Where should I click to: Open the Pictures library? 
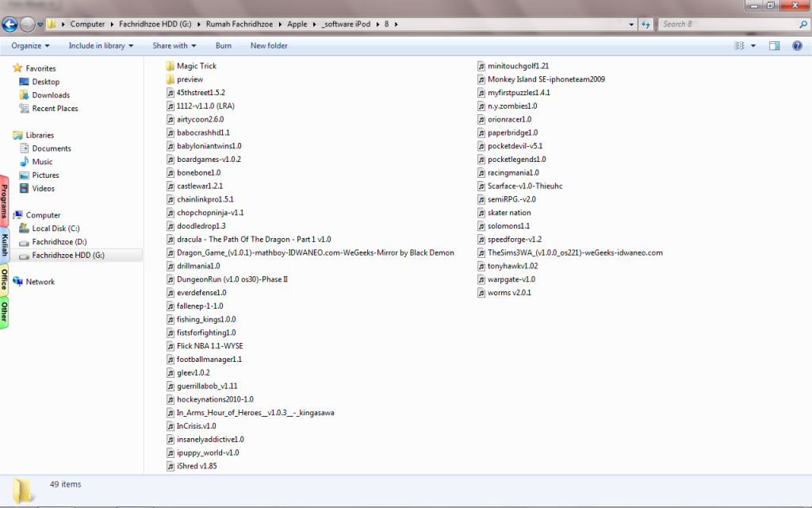45,175
